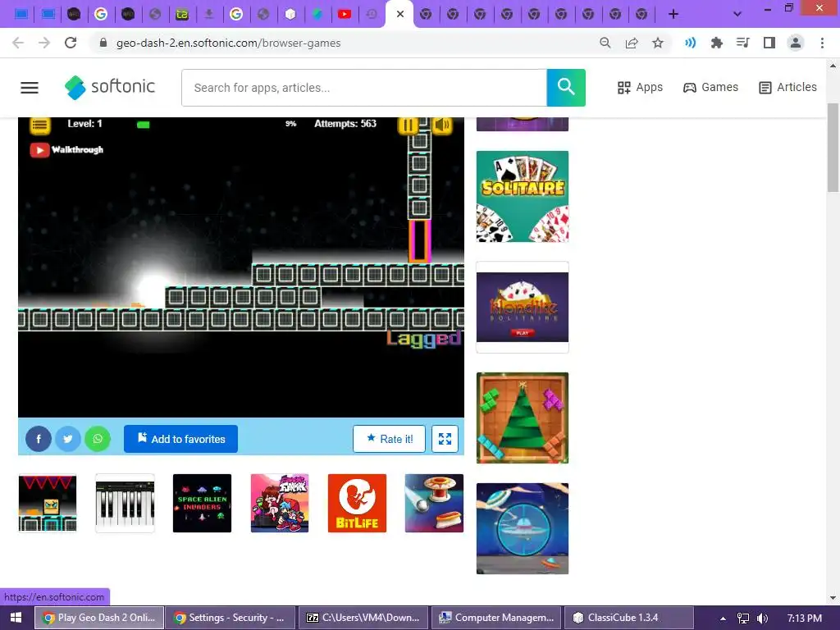This screenshot has width=840, height=630.
Task: Open the media control playlist icon
Action: pyautogui.click(x=742, y=43)
